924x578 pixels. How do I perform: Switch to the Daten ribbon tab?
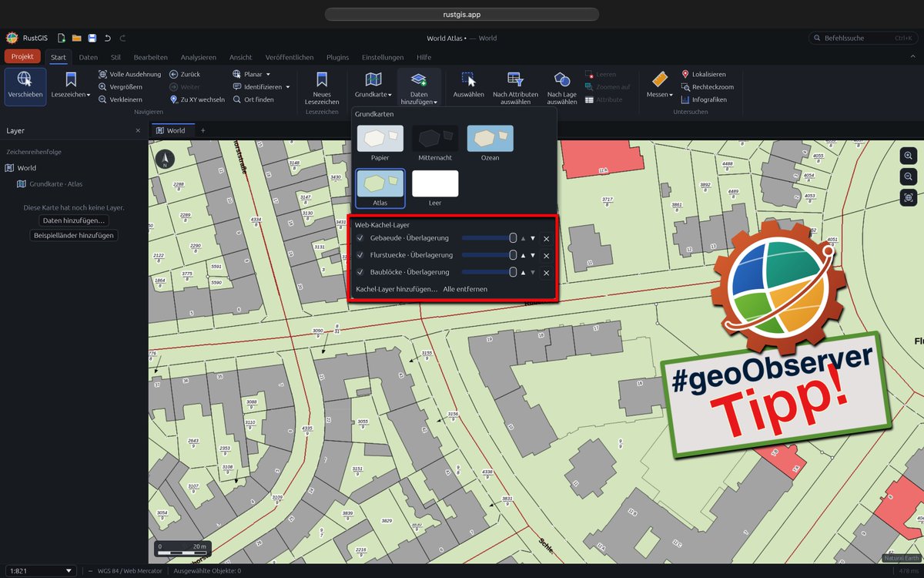(x=89, y=57)
